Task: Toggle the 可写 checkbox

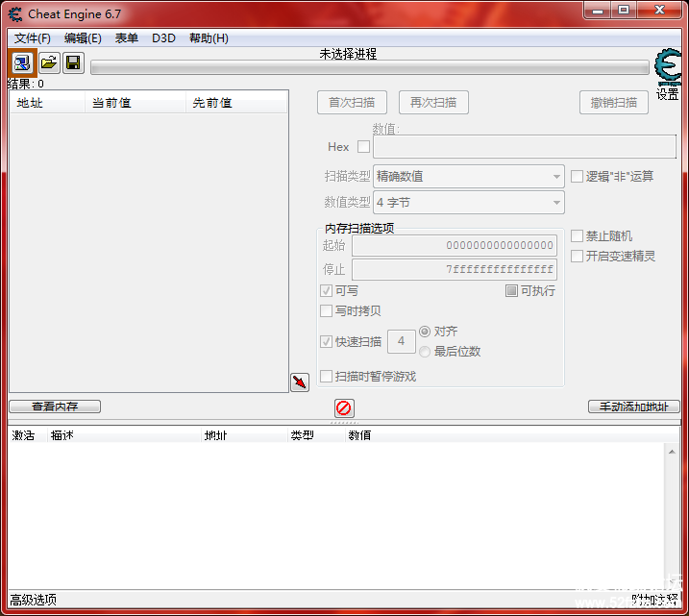Action: click(326, 291)
